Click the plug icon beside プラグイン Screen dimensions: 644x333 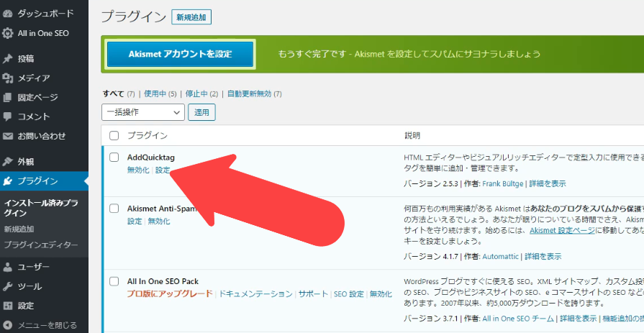click(7, 181)
